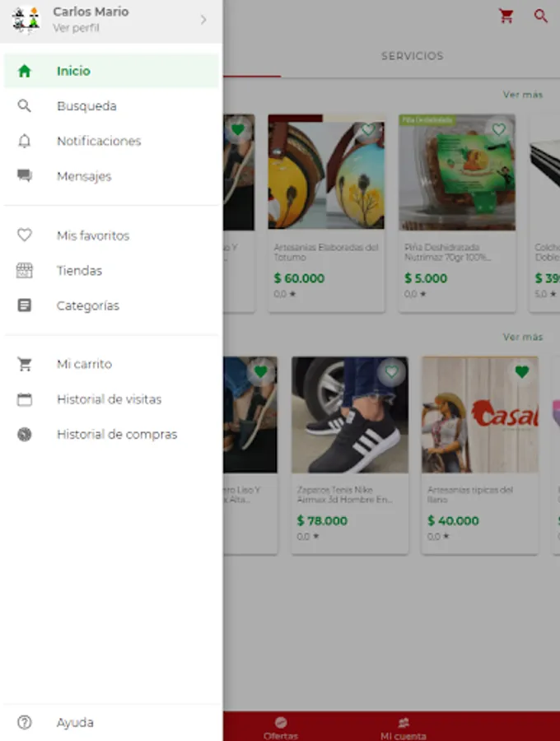The width and height of the screenshot is (560, 741).
Task: Expand Carlos Mario profile chevron arrow
Action: [203, 19]
